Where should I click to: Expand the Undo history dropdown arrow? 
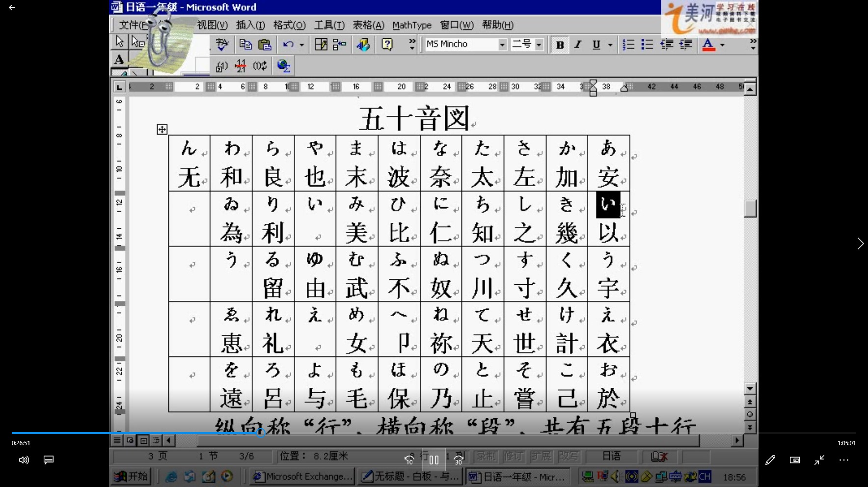click(x=301, y=45)
